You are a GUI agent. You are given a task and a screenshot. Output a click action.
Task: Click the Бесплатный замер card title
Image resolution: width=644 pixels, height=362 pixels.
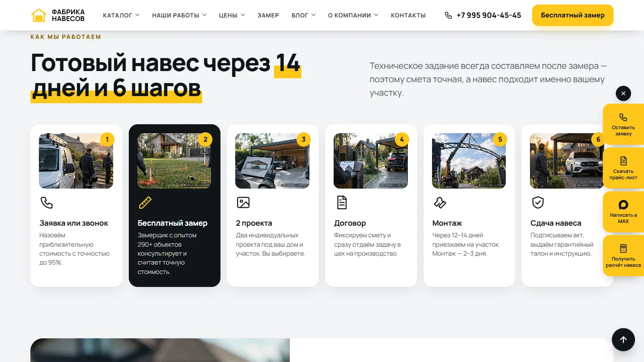coord(173,223)
